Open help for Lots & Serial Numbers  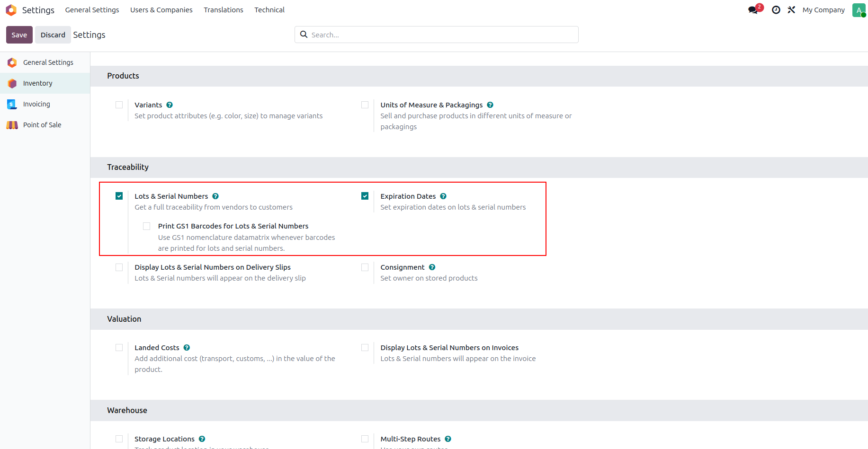click(215, 196)
